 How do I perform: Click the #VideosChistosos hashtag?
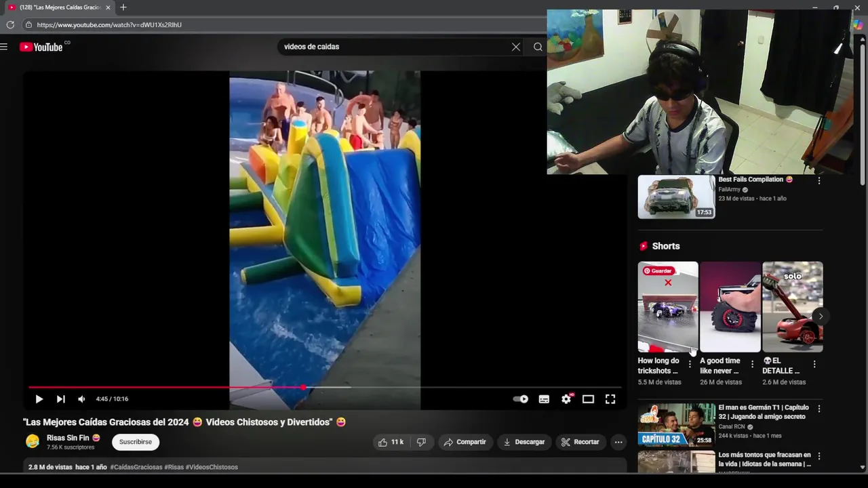click(x=212, y=467)
